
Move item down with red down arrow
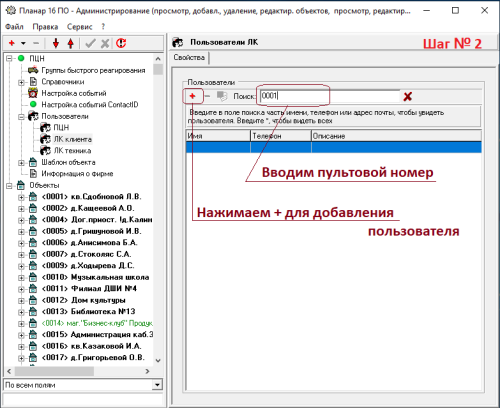(56, 43)
